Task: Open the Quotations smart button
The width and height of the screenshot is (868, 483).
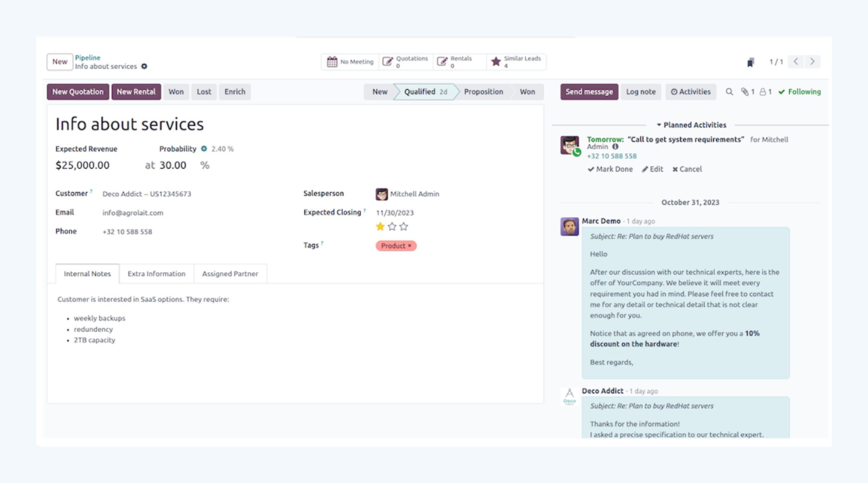Action: pyautogui.click(x=405, y=62)
